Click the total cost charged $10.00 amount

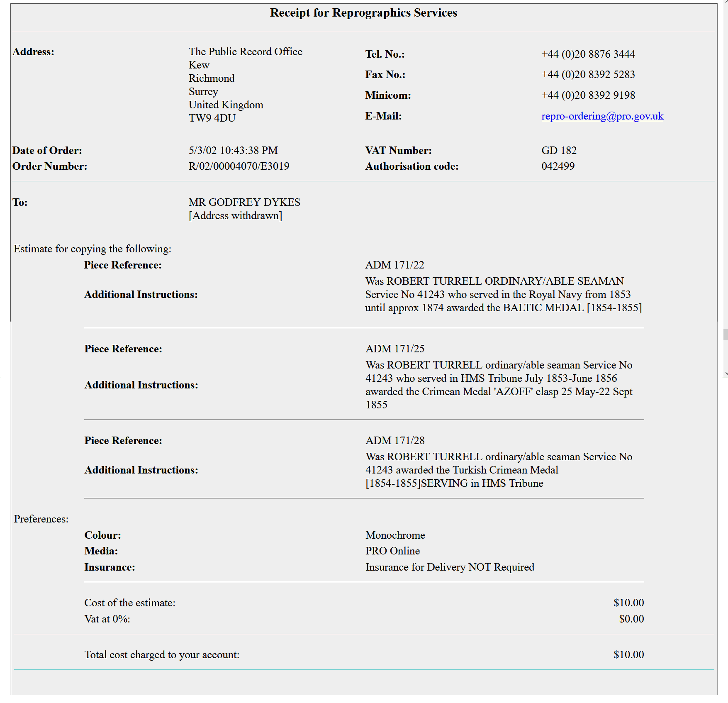pyautogui.click(x=629, y=655)
